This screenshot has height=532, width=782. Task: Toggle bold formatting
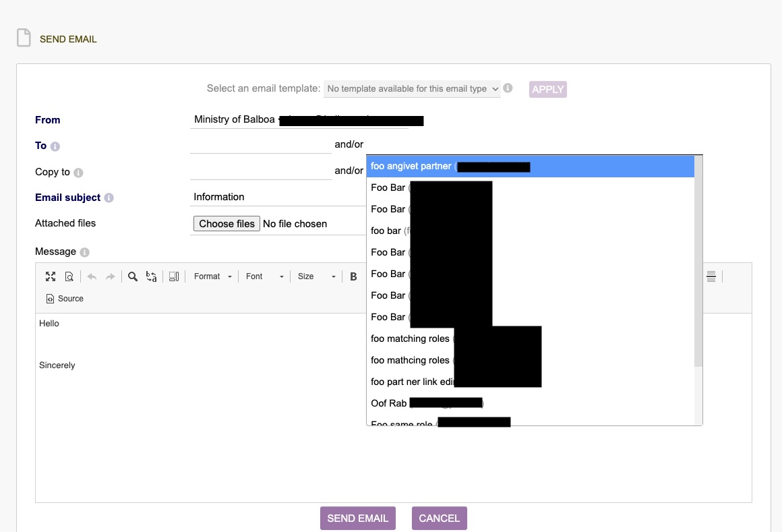353,276
